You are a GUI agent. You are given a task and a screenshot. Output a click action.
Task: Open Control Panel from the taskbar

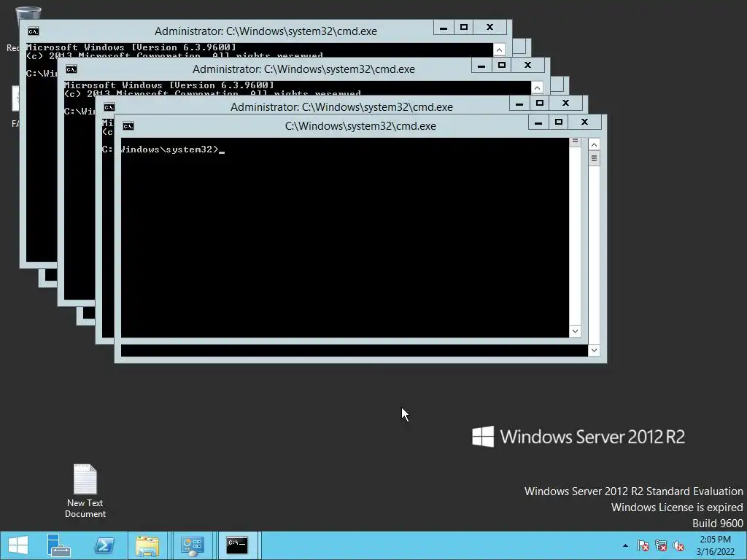(x=193, y=545)
